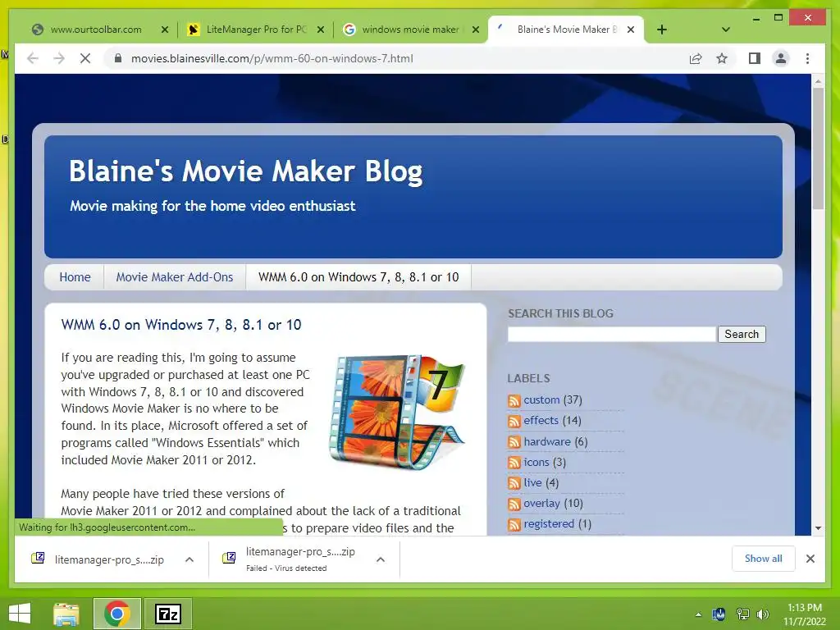This screenshot has height=630, width=840.
Task: Click RSS feed icon beside icons
Action: pos(514,463)
